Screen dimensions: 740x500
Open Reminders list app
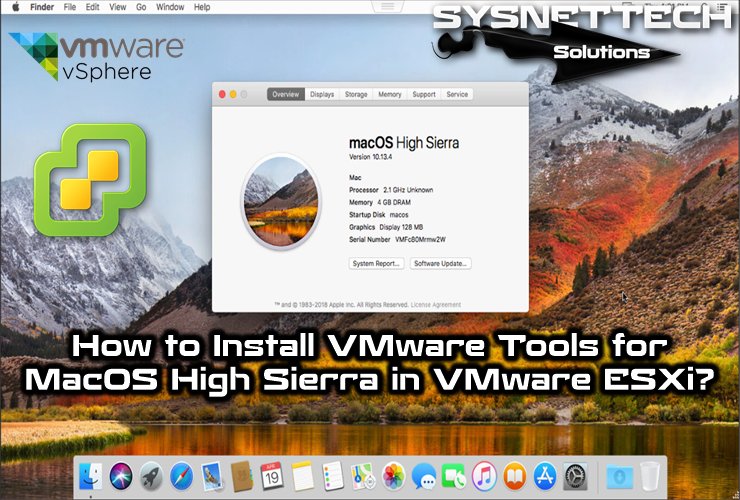[333, 476]
